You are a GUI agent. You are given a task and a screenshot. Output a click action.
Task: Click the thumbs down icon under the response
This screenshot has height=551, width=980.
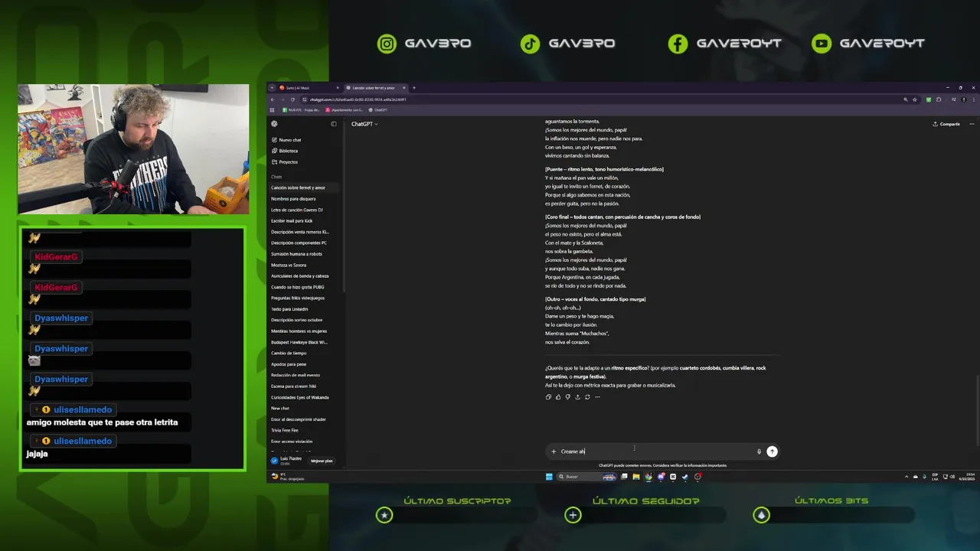pos(568,396)
